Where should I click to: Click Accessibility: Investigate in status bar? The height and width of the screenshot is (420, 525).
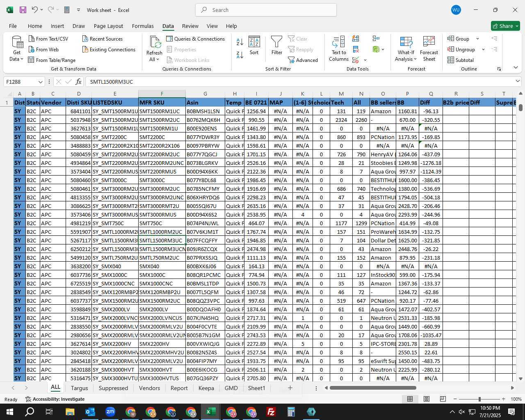tap(55, 399)
